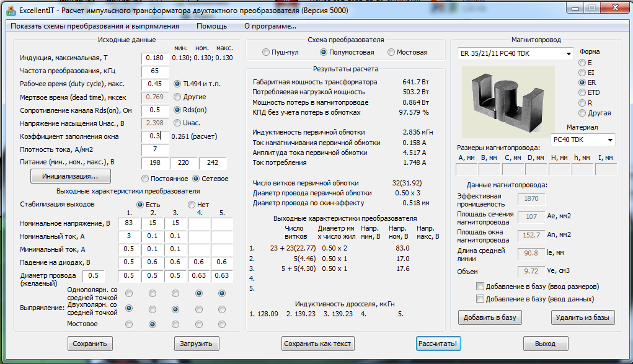Click output 1 nominal voltage field 83

tap(129, 223)
